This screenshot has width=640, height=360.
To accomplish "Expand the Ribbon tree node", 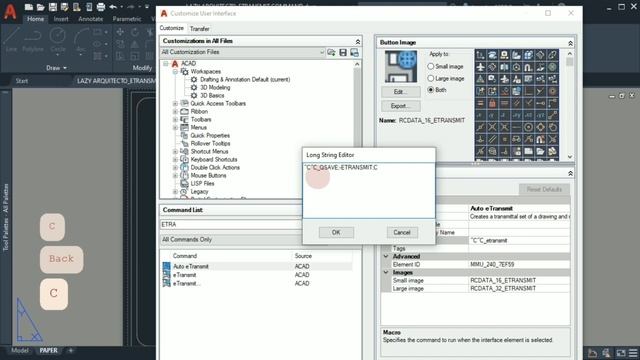I will pos(175,111).
